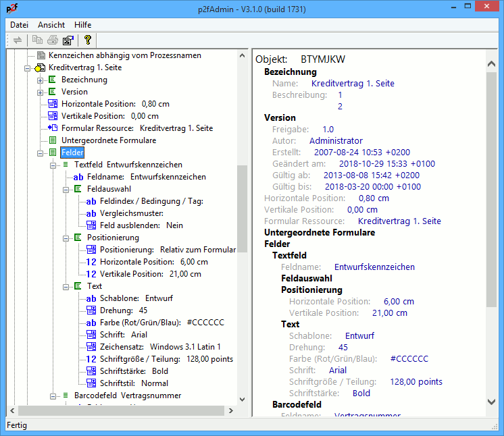Collapse the Positionierung node in tree

pyautogui.click(x=66, y=238)
